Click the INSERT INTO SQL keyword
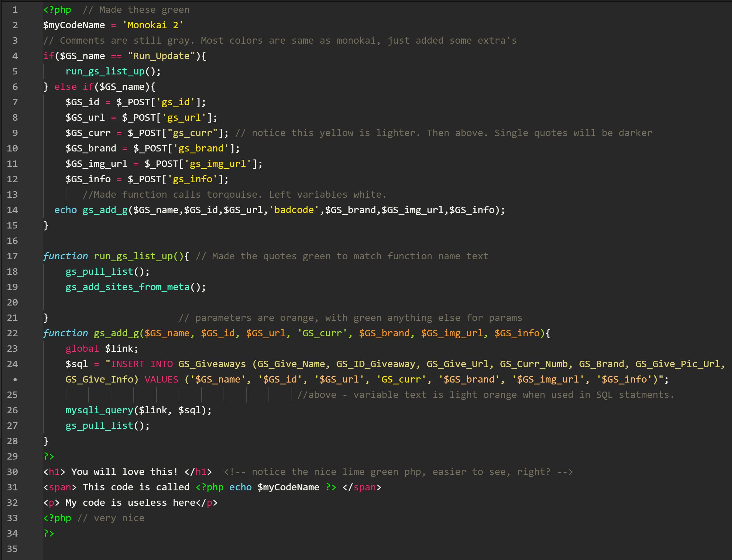This screenshot has height=560, width=732. (141, 364)
